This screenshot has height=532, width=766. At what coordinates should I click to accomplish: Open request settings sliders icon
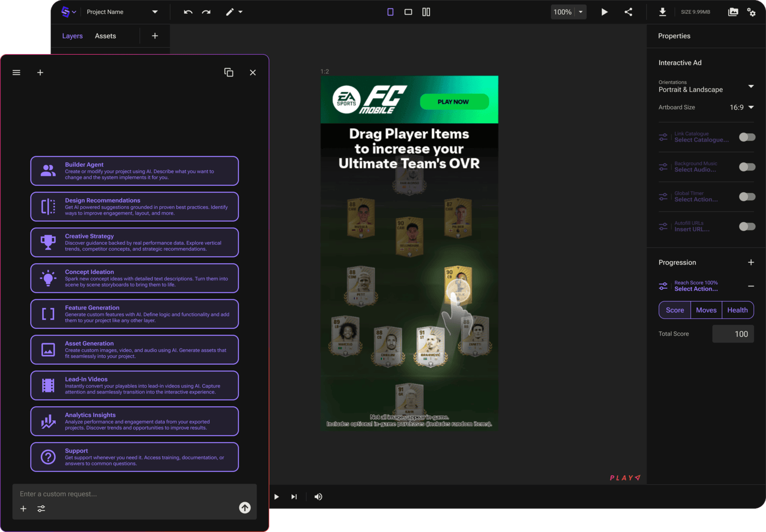41,509
